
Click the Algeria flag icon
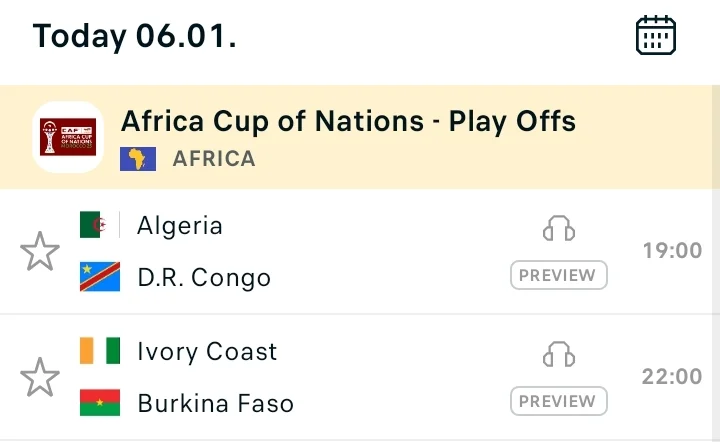100,225
